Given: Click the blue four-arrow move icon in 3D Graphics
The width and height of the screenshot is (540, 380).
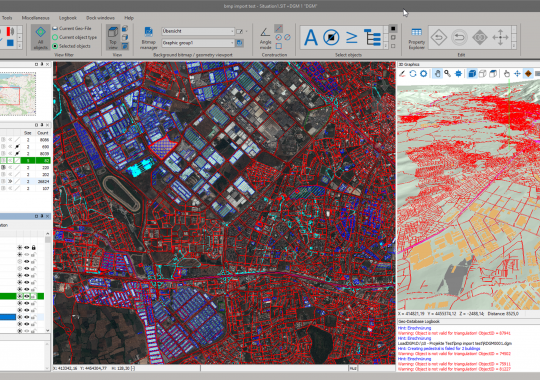Looking at the screenshot, I should (x=517, y=73).
